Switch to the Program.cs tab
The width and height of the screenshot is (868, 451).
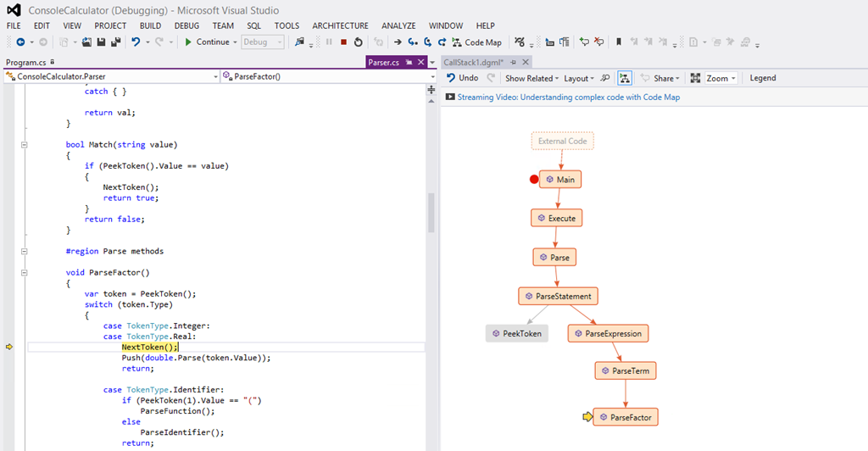(x=26, y=62)
